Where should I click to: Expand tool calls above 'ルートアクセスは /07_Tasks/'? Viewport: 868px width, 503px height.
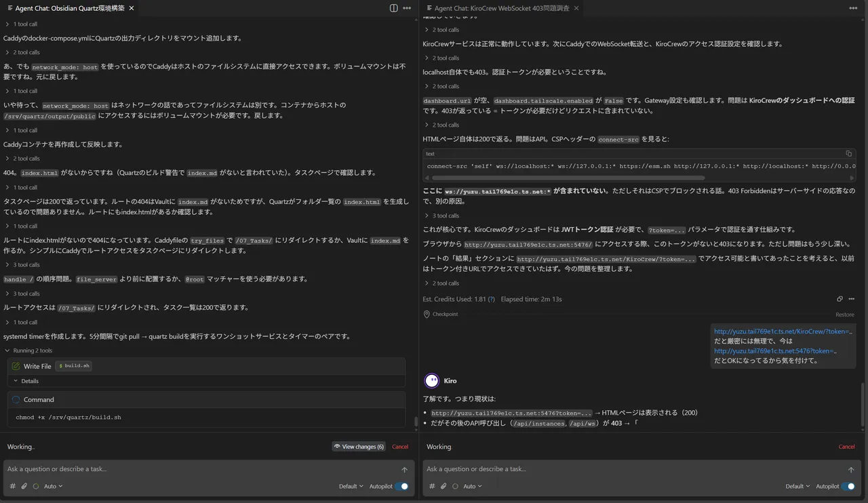point(22,294)
